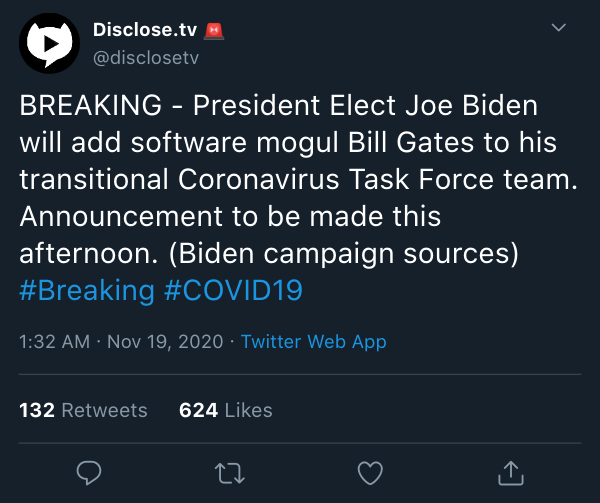Image resolution: width=600 pixels, height=503 pixels.
Task: Open the share options icon
Action: coord(511,473)
